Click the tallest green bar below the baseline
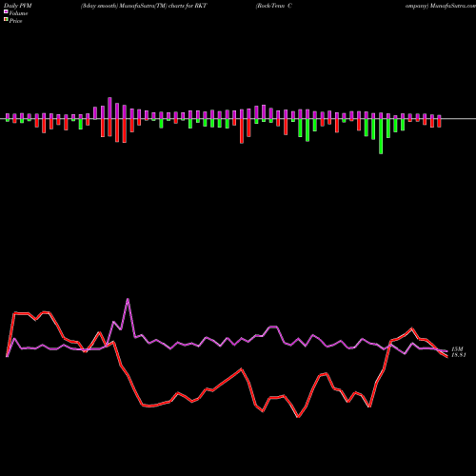This screenshot has width=476, height=476. [381, 136]
